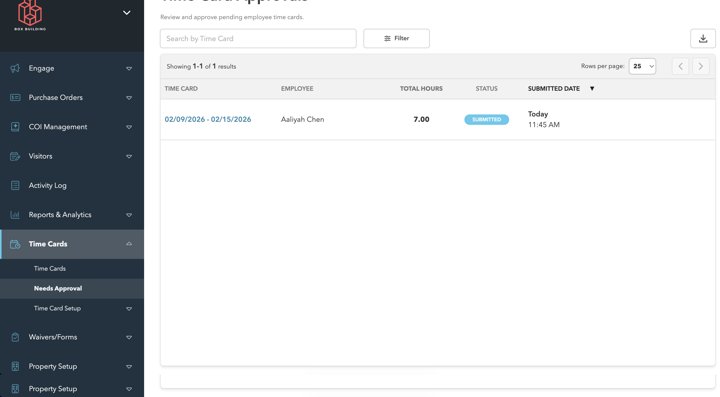Click the Search by Time Card field
Image resolution: width=720 pixels, height=397 pixels.
258,39
